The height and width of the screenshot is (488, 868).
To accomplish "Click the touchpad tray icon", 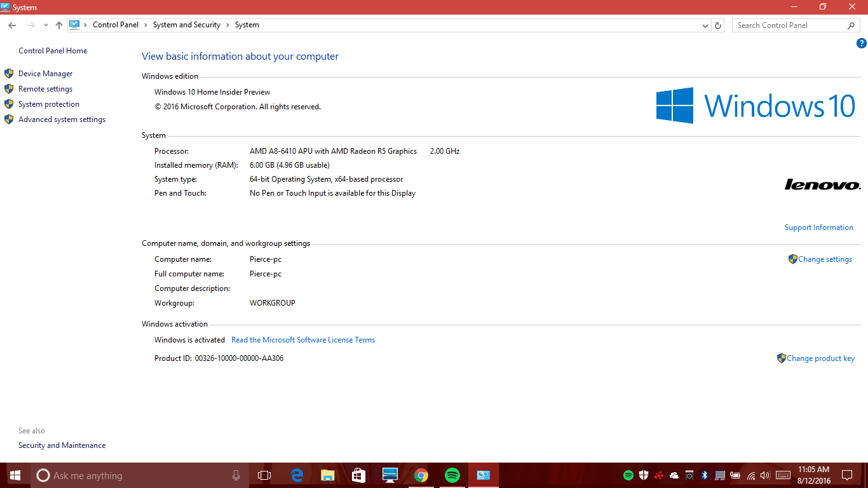I will coord(720,475).
